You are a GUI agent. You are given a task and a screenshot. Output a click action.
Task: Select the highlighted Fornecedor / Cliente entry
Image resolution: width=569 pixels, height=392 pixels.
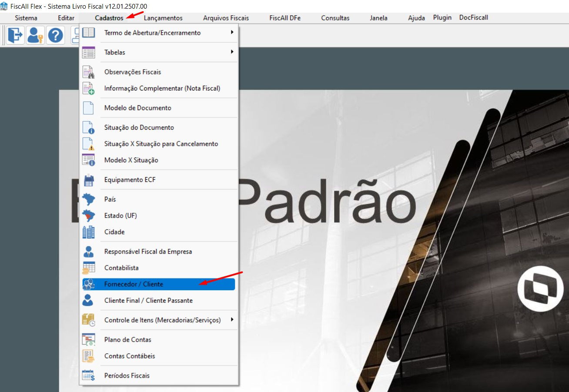click(159, 284)
